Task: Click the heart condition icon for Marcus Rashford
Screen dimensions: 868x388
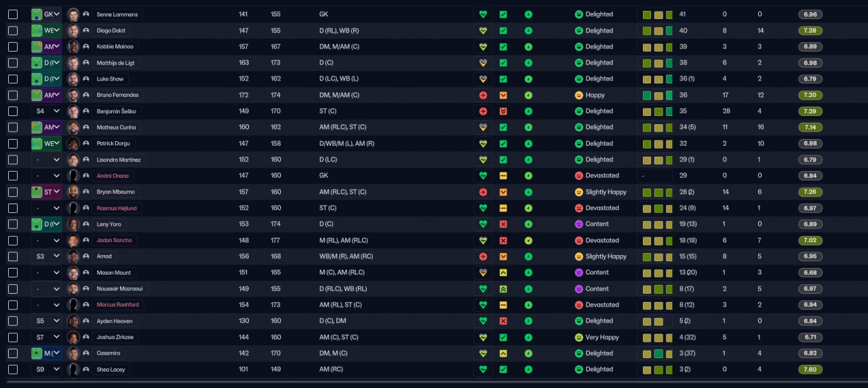Action: pyautogui.click(x=483, y=305)
